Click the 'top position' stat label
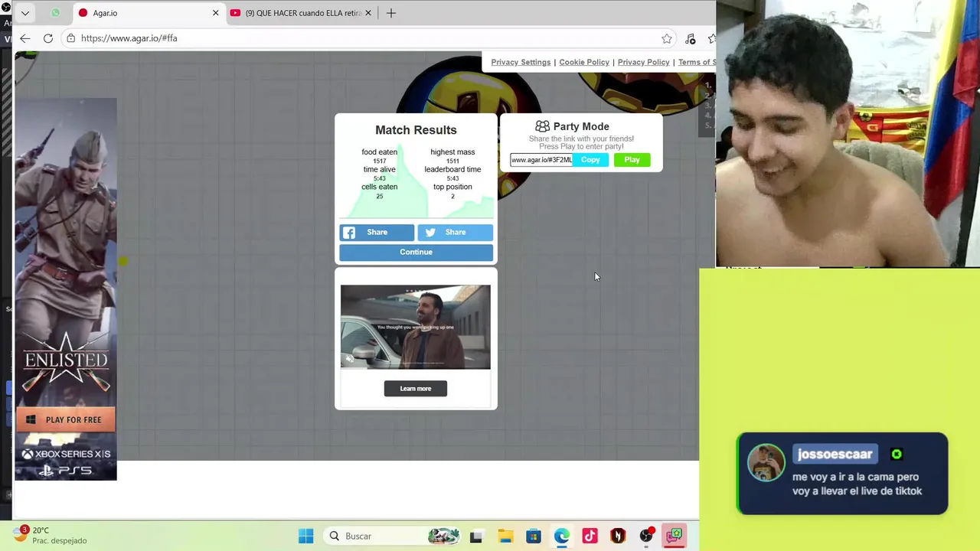980x551 pixels. [x=452, y=187]
